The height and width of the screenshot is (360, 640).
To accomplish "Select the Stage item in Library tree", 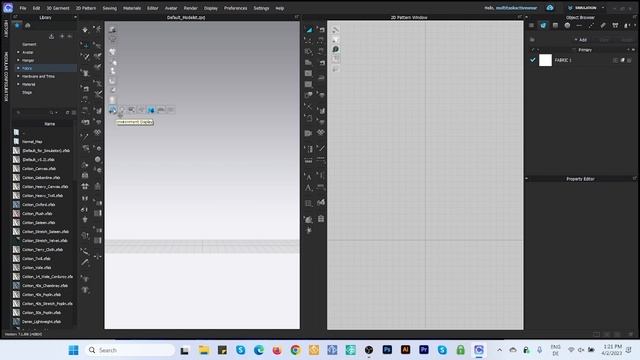I will click(27, 92).
